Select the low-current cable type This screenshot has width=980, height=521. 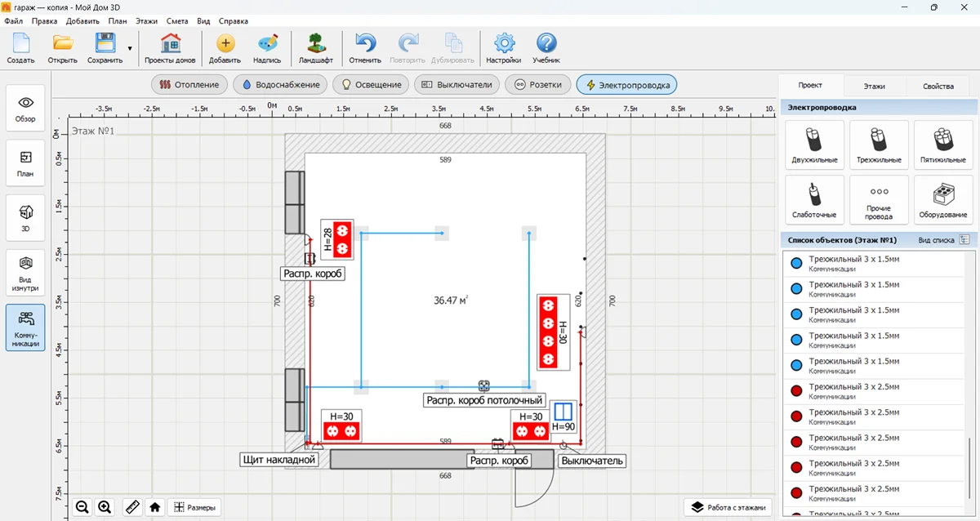(x=813, y=199)
